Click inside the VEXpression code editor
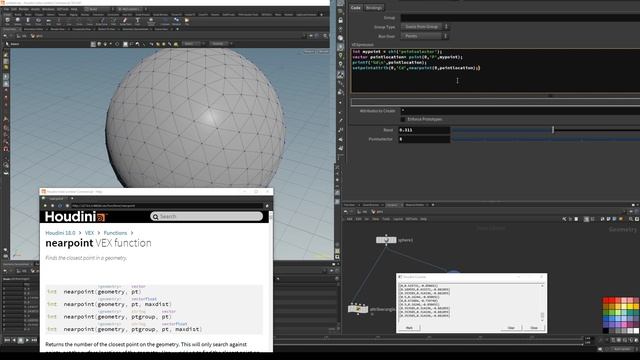This screenshot has width=640, height=360. (x=495, y=71)
